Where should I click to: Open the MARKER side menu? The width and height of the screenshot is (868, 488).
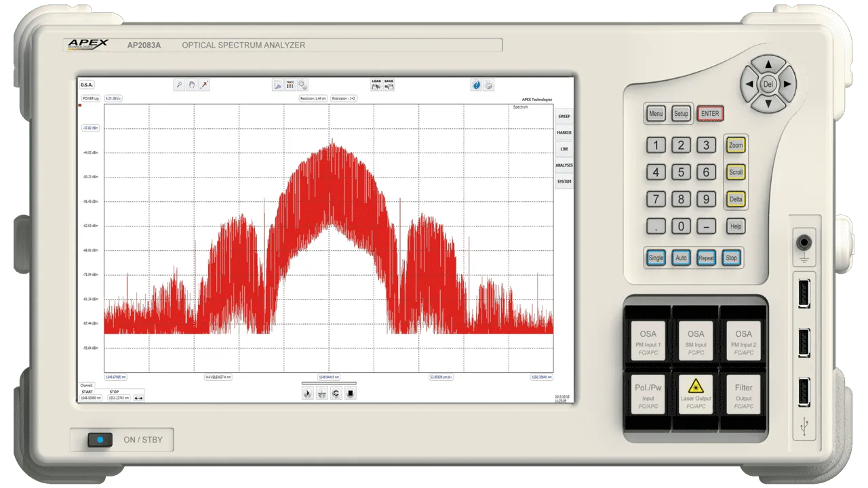(564, 133)
